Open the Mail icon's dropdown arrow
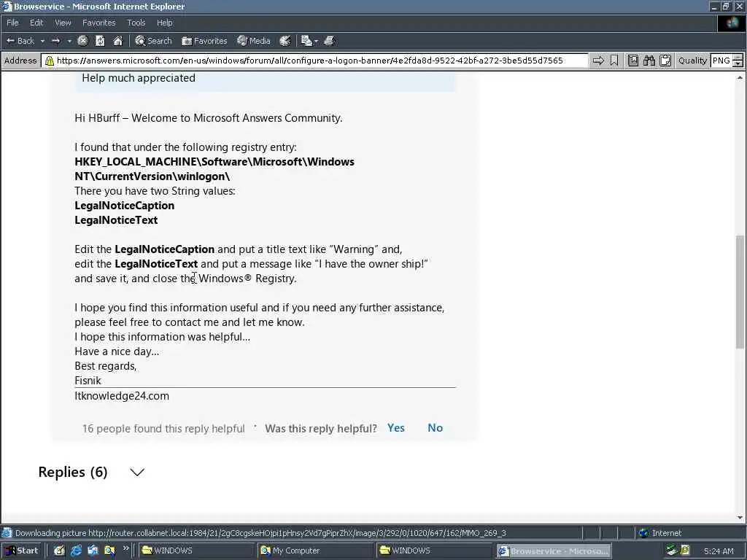Screen dimensions: 747x560 pyautogui.click(x=316, y=41)
